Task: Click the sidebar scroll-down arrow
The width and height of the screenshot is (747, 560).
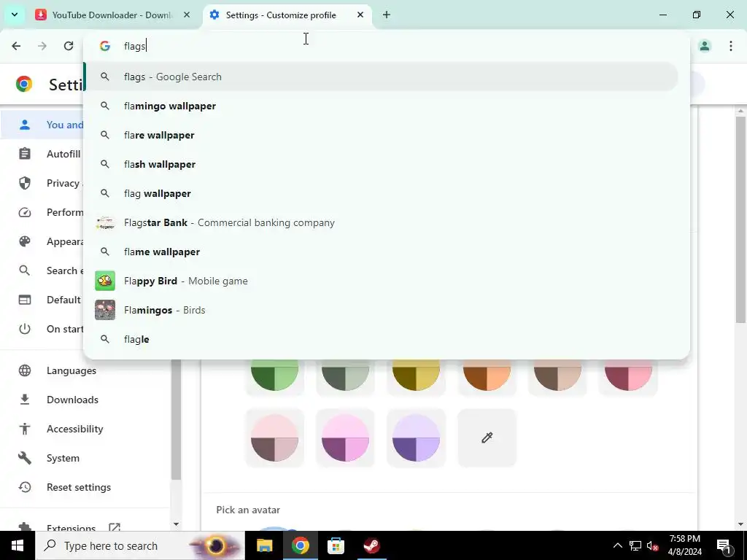Action: pos(176,524)
